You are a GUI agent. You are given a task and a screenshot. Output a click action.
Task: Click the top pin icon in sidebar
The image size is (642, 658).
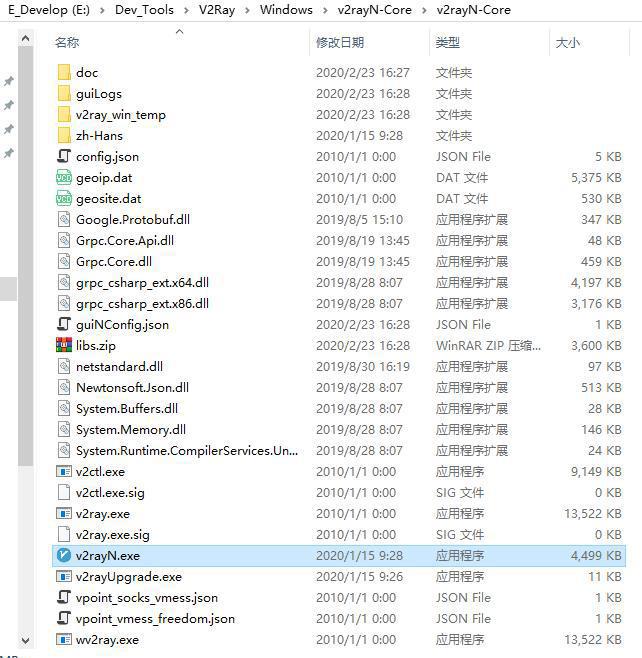8,81
